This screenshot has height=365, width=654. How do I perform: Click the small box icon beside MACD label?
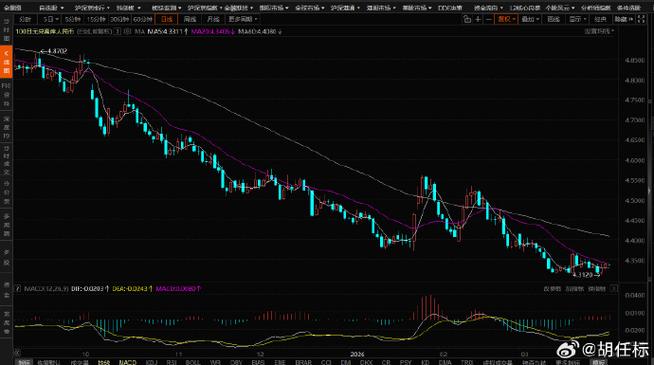coord(18,288)
